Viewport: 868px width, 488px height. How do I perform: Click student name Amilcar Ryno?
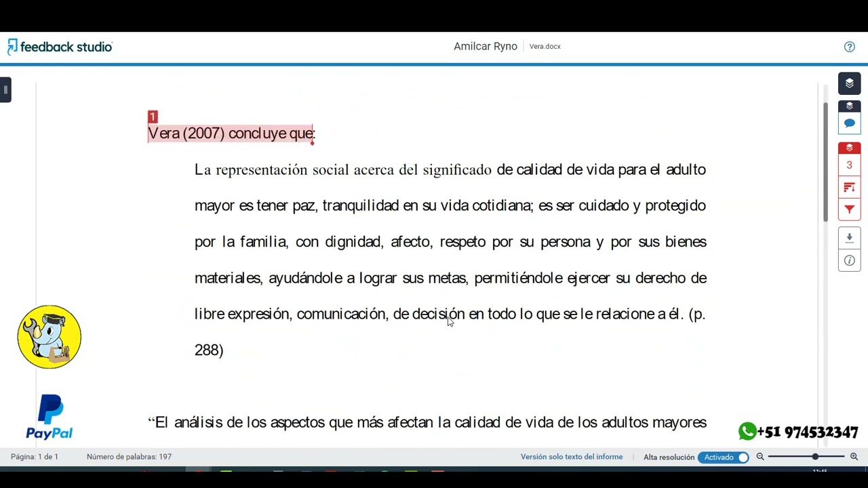point(486,46)
